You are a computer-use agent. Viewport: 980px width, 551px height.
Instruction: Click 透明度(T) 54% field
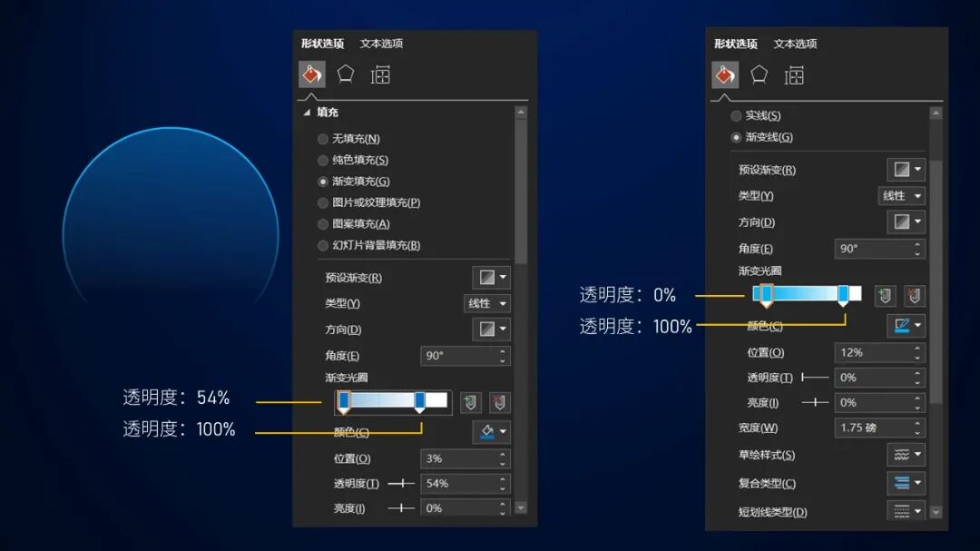(465, 484)
